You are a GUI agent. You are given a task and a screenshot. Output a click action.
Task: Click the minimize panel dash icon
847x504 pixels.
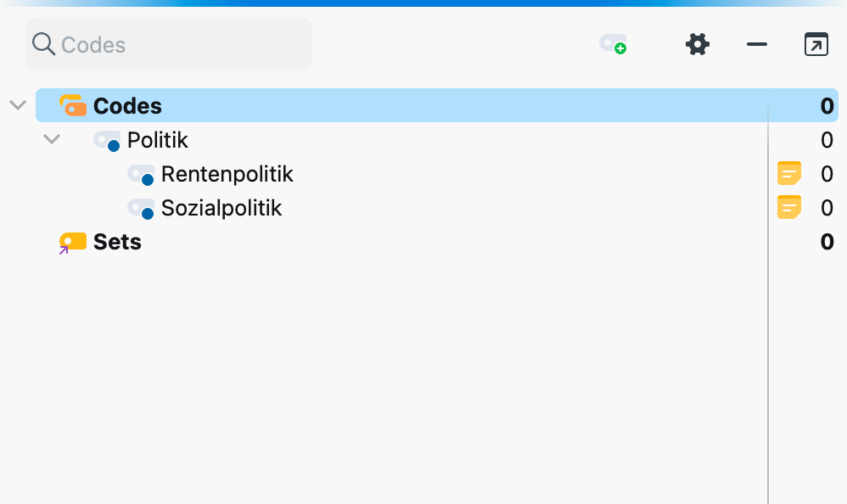click(x=756, y=44)
